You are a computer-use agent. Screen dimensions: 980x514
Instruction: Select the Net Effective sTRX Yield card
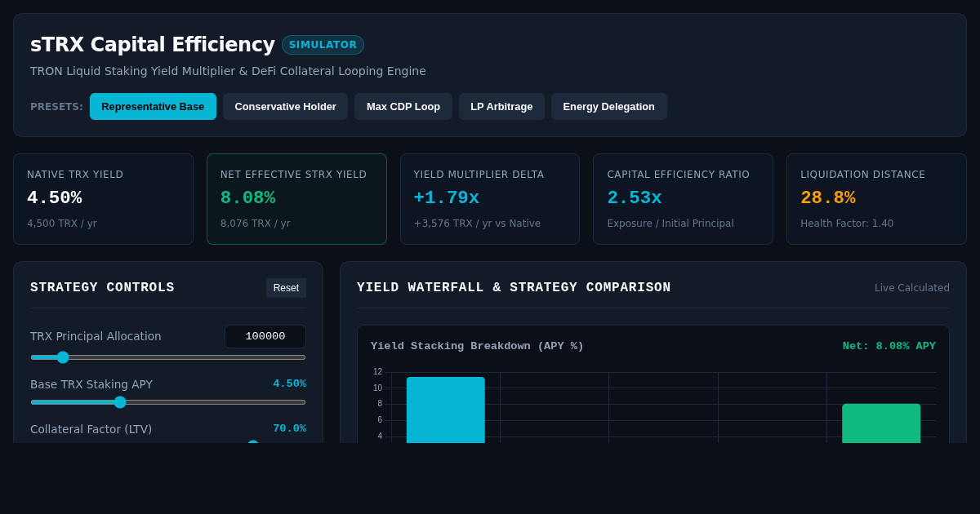pyautogui.click(x=296, y=199)
